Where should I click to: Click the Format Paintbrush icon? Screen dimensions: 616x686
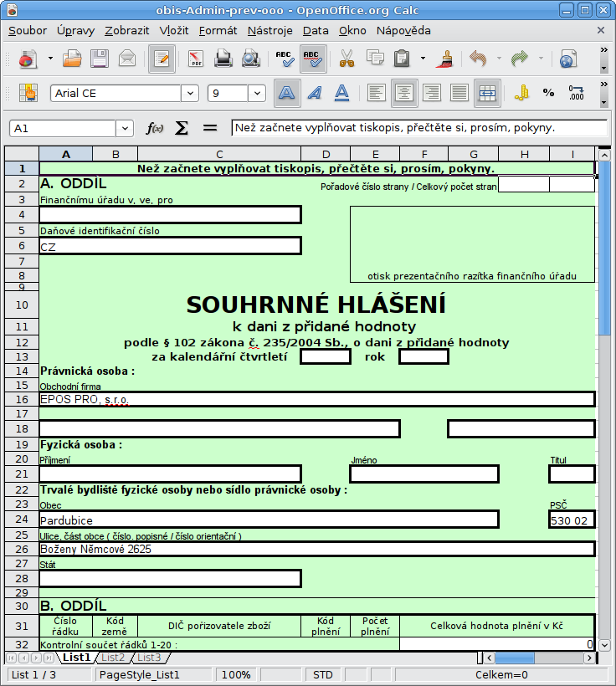(446, 59)
